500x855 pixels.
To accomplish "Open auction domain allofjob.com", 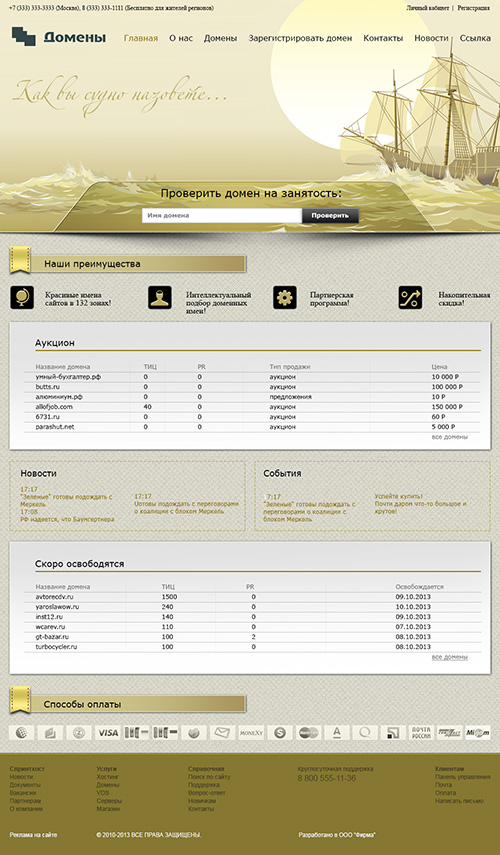I will click(x=54, y=407).
